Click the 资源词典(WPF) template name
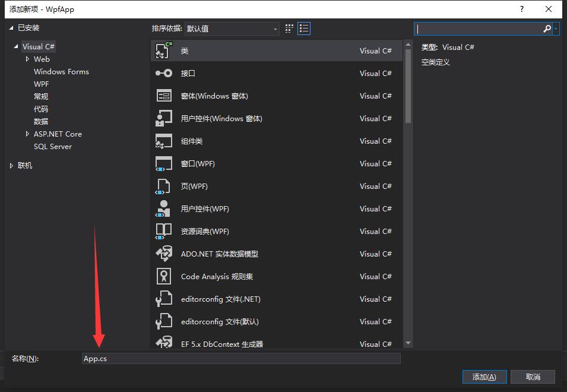 pyautogui.click(x=205, y=232)
